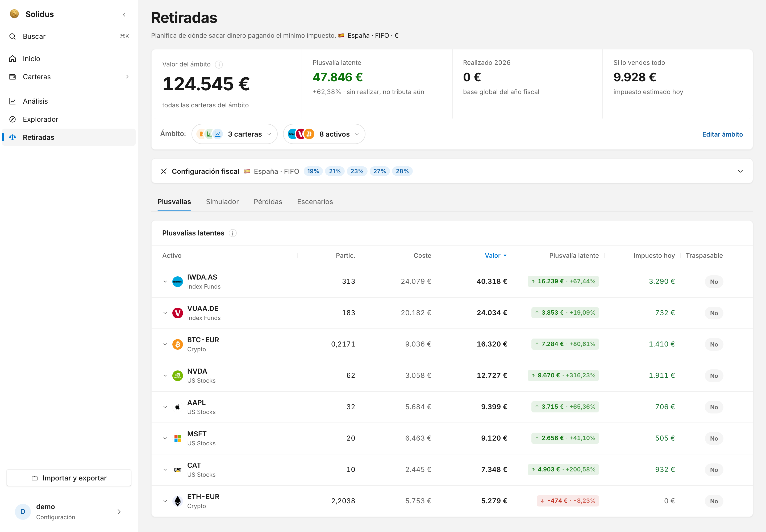Switch to the Pérdidas tab
Viewport: 766px width, 532px height.
(268, 202)
